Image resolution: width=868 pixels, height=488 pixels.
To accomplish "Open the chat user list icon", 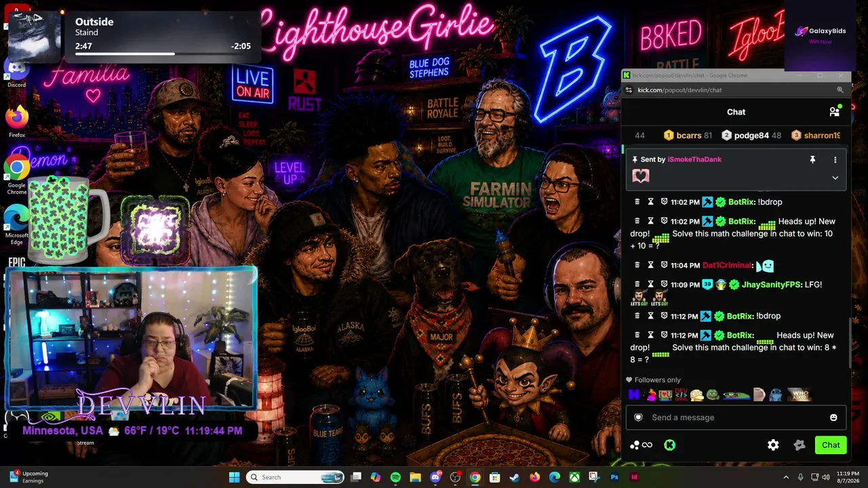I will pyautogui.click(x=835, y=111).
